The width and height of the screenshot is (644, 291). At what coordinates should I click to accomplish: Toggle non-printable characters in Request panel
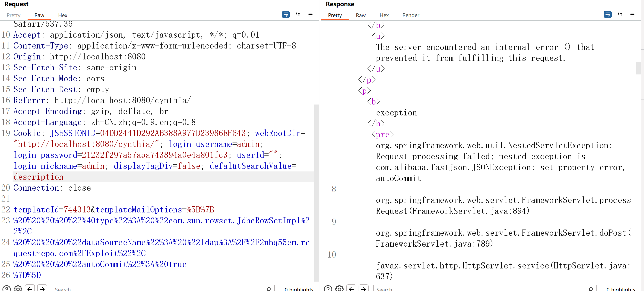(x=298, y=15)
